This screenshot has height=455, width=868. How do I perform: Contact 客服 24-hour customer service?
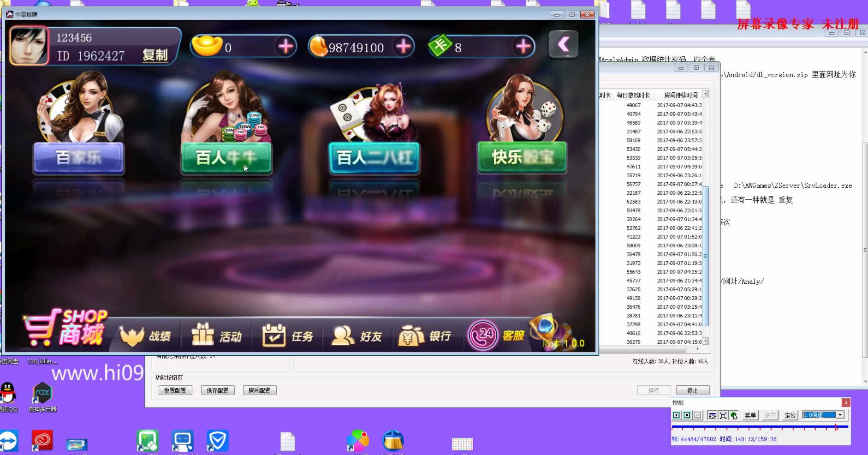[496, 335]
